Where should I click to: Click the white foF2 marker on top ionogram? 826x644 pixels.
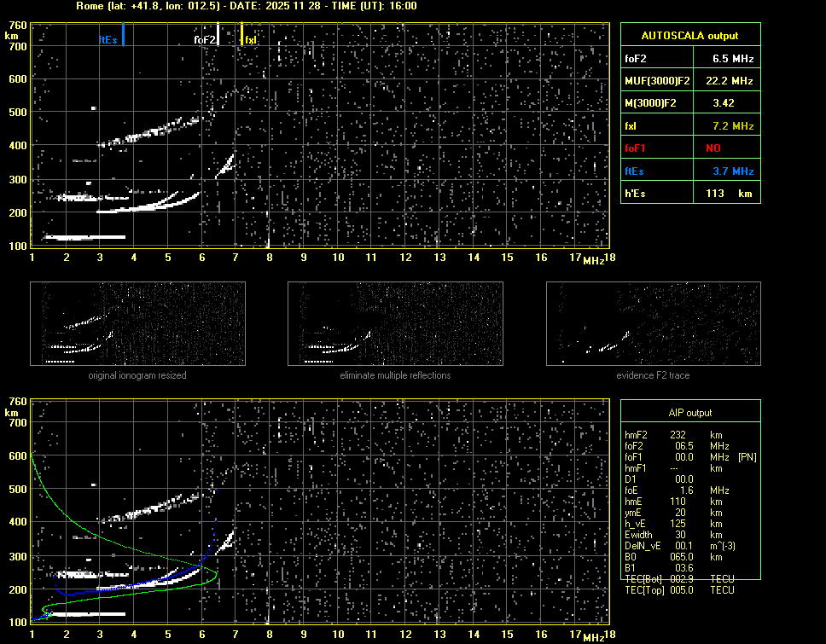[218, 35]
